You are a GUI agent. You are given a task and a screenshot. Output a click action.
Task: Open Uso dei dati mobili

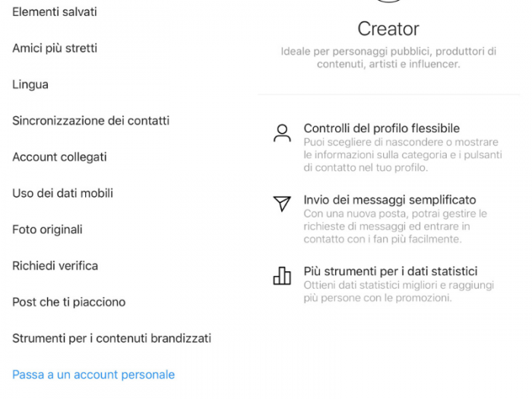point(62,193)
